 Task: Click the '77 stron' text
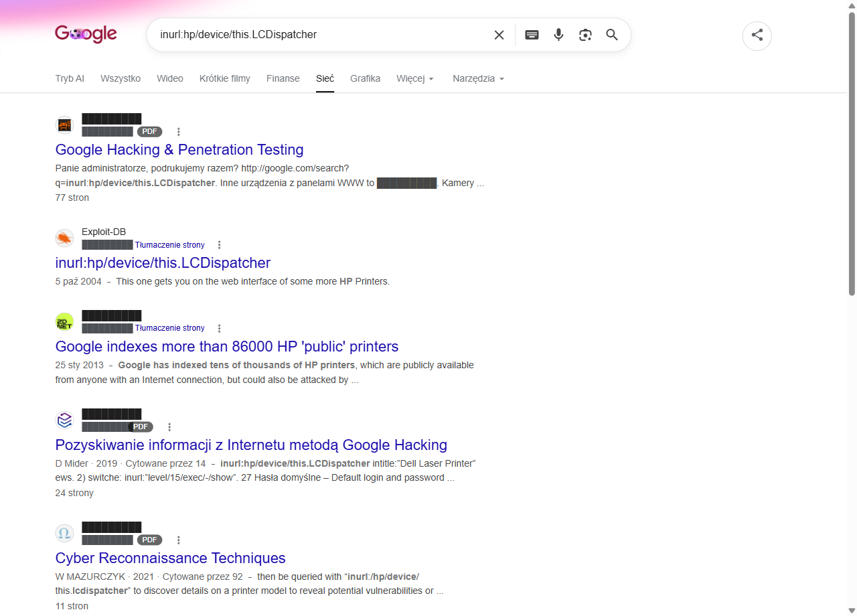72,198
